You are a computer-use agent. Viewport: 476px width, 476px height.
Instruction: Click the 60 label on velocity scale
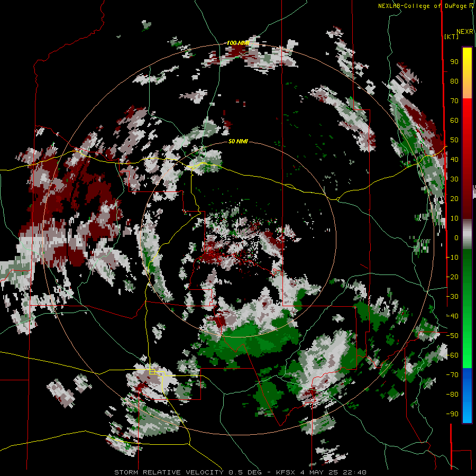tap(454, 121)
